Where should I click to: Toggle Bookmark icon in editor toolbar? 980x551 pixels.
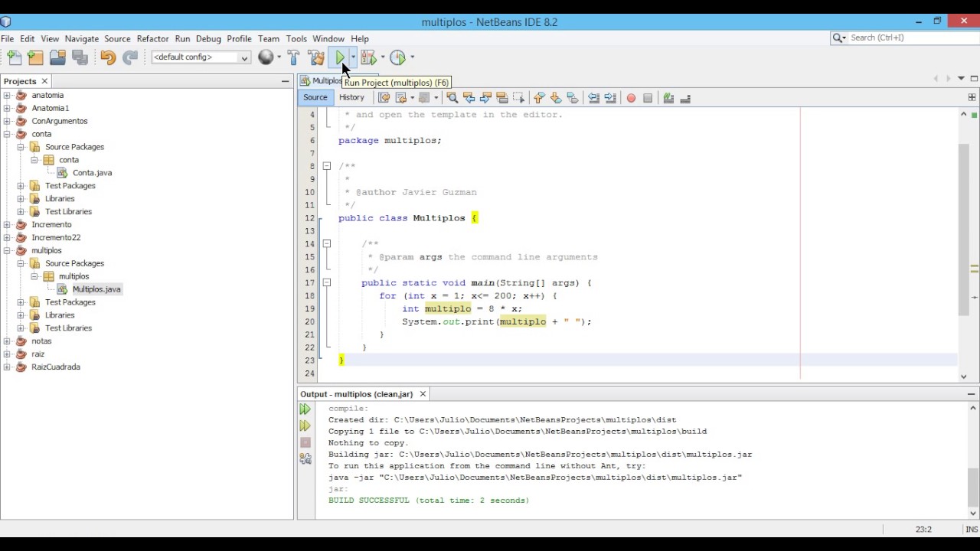[x=573, y=98]
